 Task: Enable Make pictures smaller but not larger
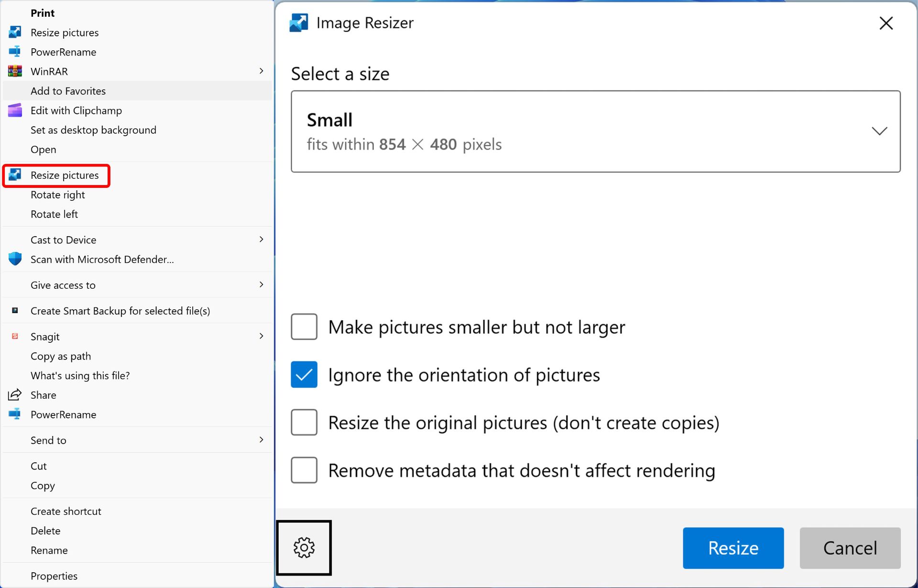304,327
